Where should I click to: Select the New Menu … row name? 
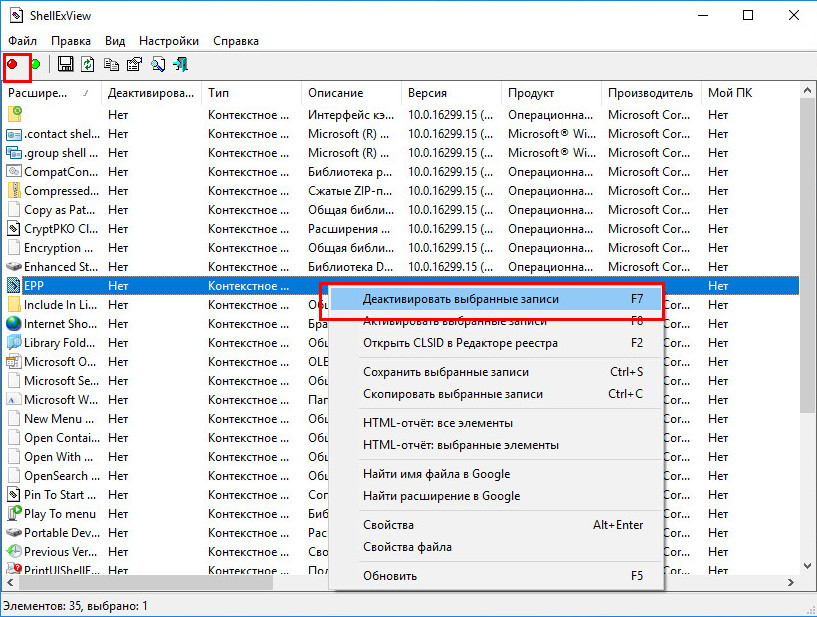point(59,419)
